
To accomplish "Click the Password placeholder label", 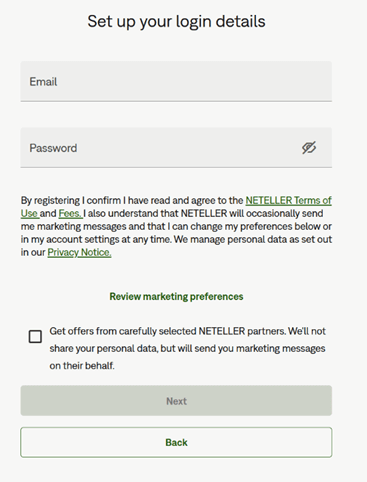I will (x=53, y=148).
